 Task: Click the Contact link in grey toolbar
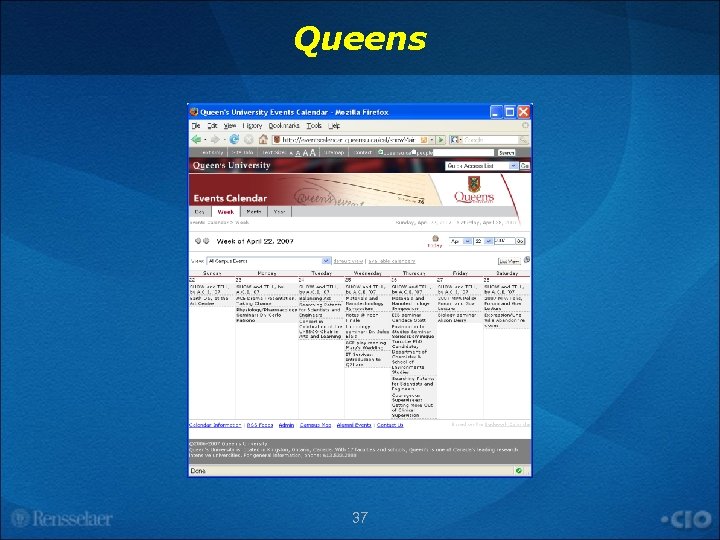pos(363,152)
